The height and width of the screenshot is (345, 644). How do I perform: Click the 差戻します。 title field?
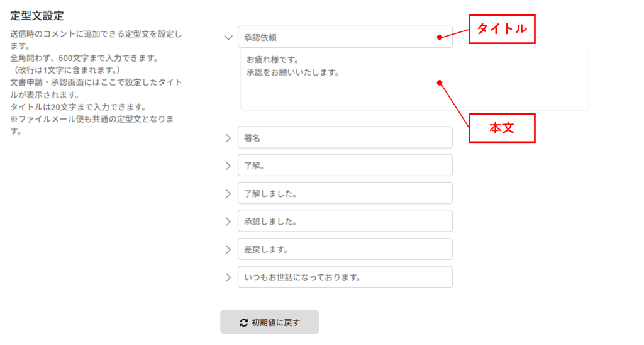[x=345, y=249]
